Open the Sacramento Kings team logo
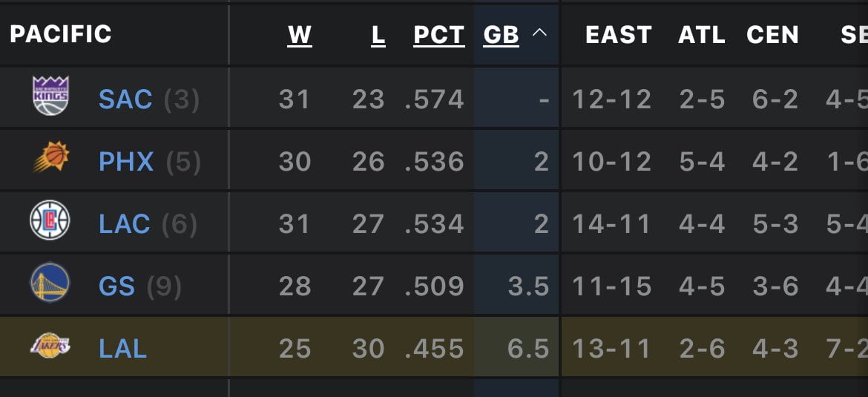The height and width of the screenshot is (397, 868). [x=50, y=96]
